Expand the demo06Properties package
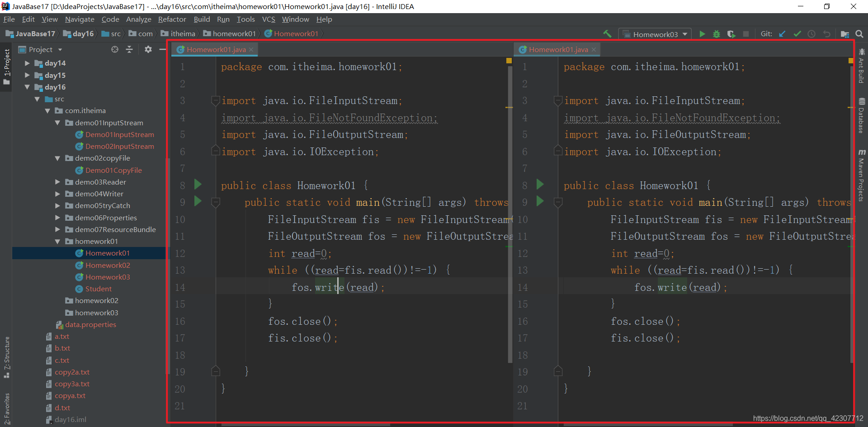 (x=57, y=218)
